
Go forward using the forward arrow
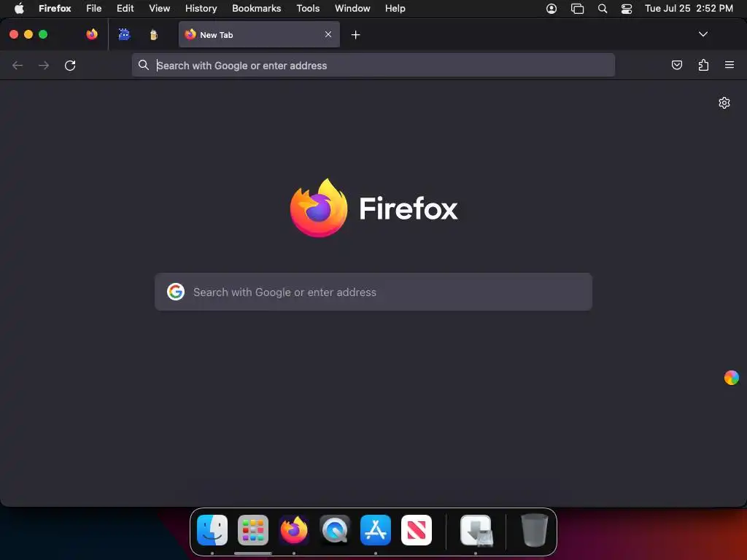44,65
